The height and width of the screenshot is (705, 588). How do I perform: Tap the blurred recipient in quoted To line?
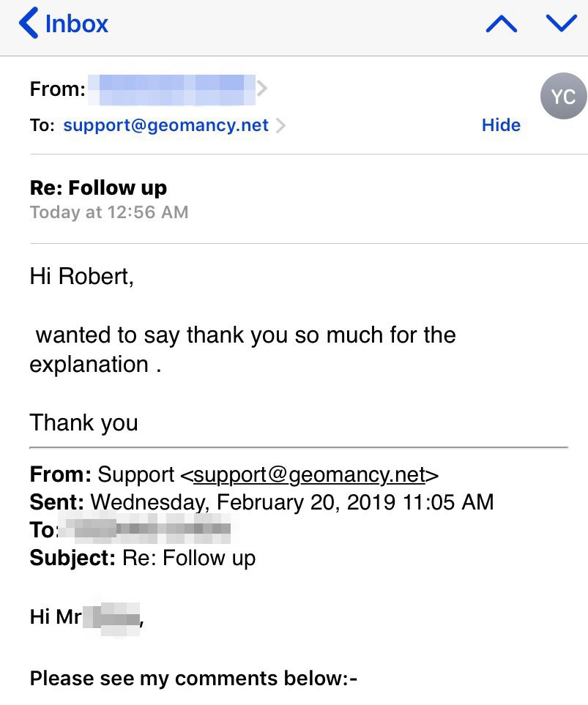tap(145, 529)
